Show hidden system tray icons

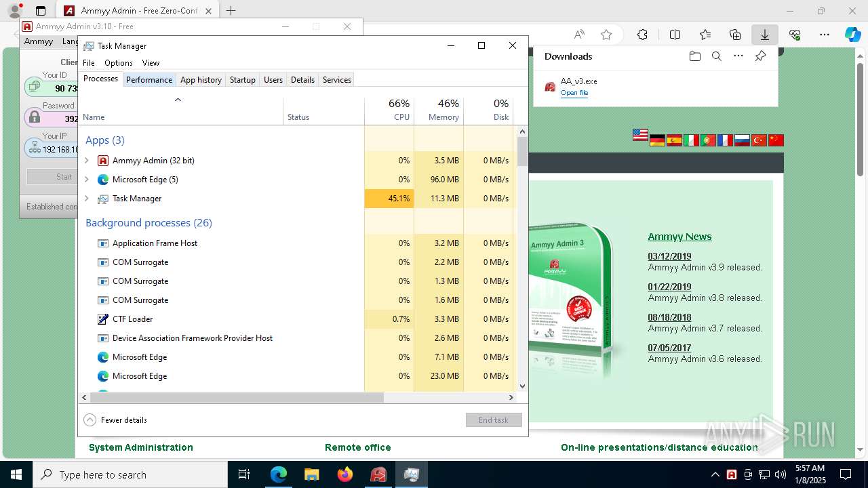click(715, 474)
